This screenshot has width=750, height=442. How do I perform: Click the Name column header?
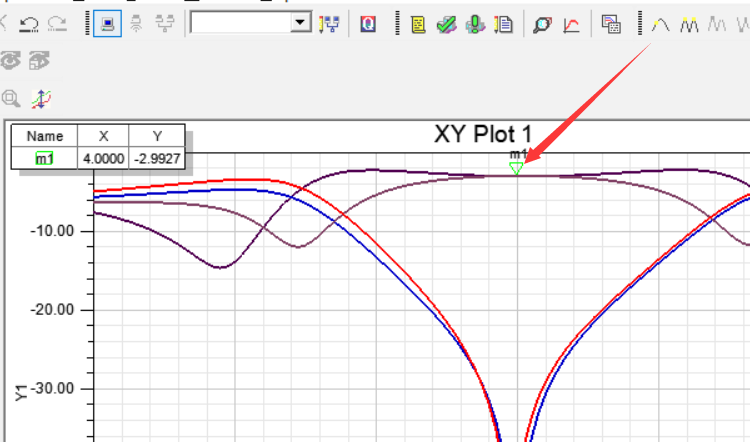tap(44, 136)
